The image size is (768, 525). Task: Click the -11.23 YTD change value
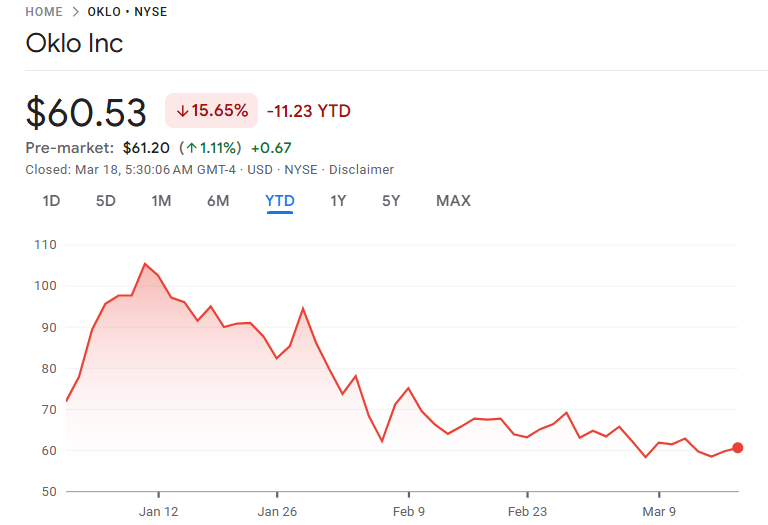tap(308, 111)
